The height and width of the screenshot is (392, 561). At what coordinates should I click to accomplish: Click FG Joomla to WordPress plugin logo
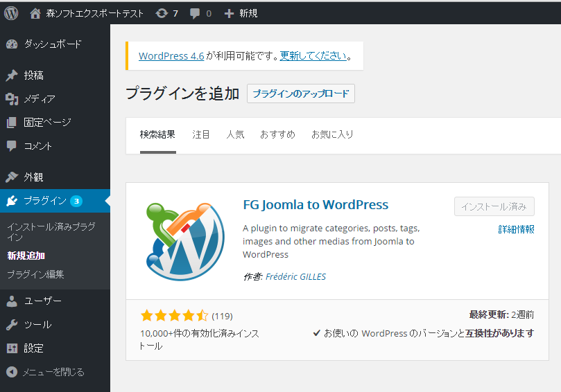point(185,242)
